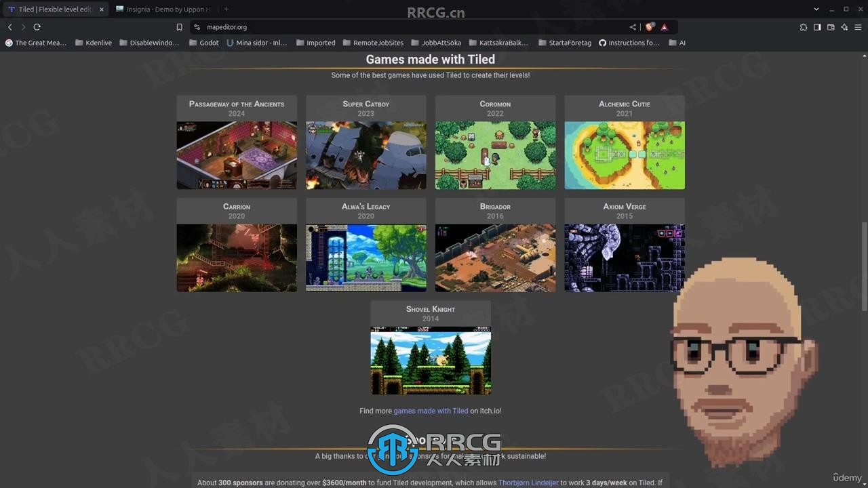
Task: Open the Imported bookmark folder
Action: tap(315, 43)
